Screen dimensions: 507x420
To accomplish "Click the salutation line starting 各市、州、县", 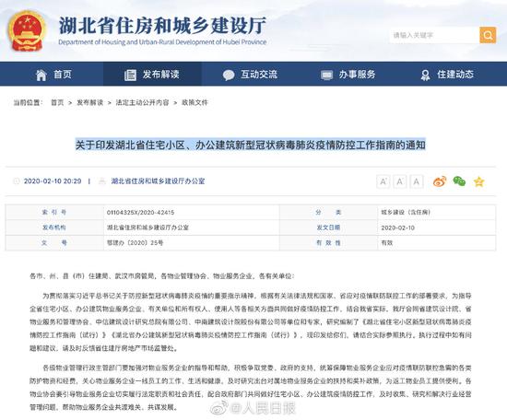I will [162, 276].
